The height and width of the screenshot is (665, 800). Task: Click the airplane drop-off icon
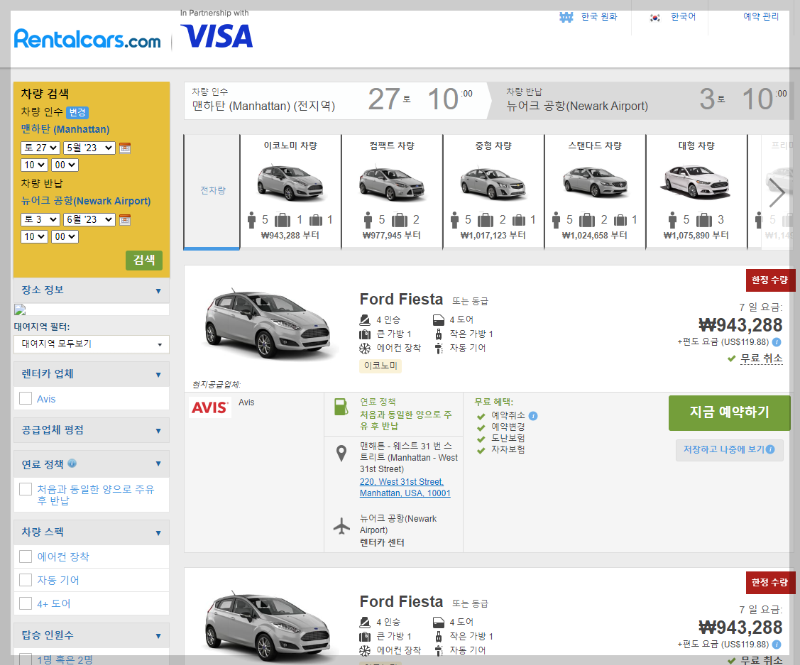[x=341, y=526]
